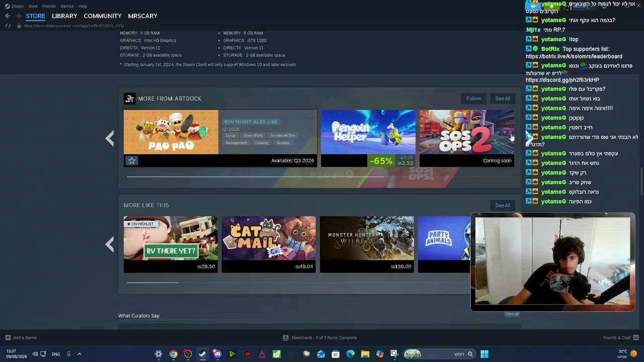This screenshot has height=362, width=644.
Task: Open the Copilot app from the taskbar
Action: 380,354
